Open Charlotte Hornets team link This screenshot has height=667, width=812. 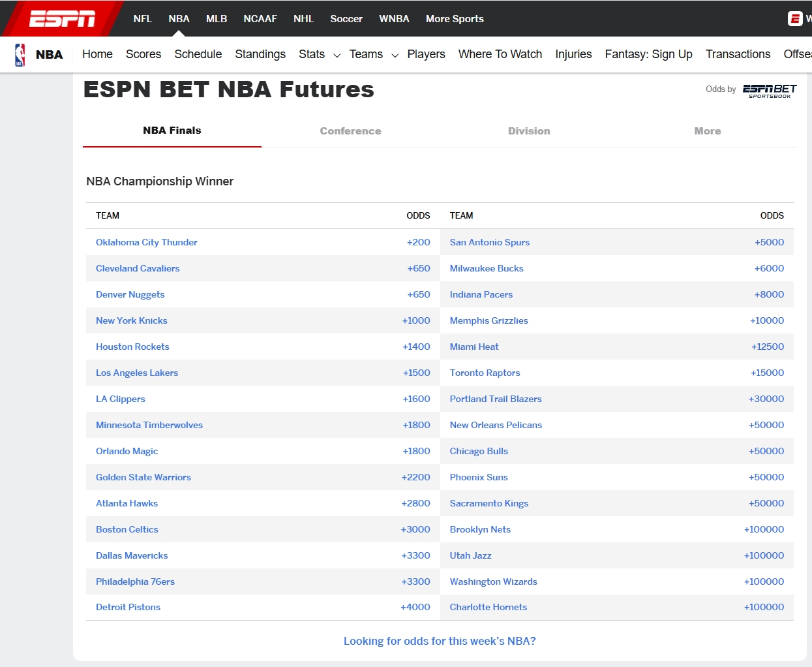pos(488,607)
